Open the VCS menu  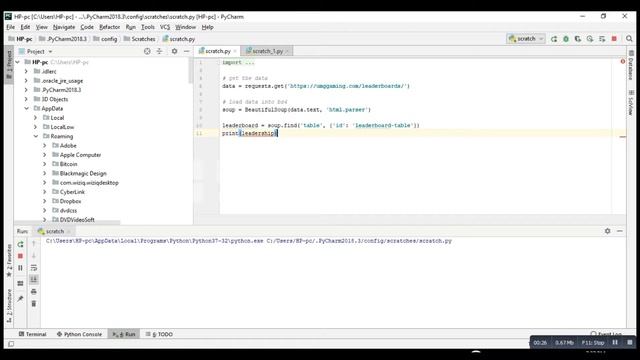[x=164, y=27]
